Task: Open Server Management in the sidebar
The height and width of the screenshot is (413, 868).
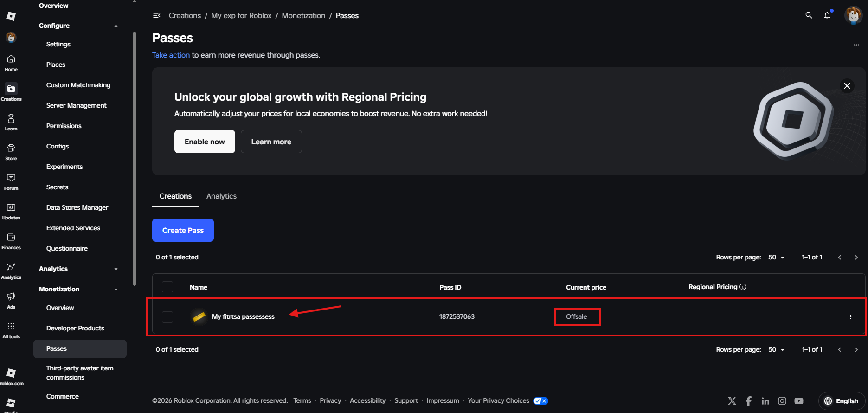Action: coord(77,105)
